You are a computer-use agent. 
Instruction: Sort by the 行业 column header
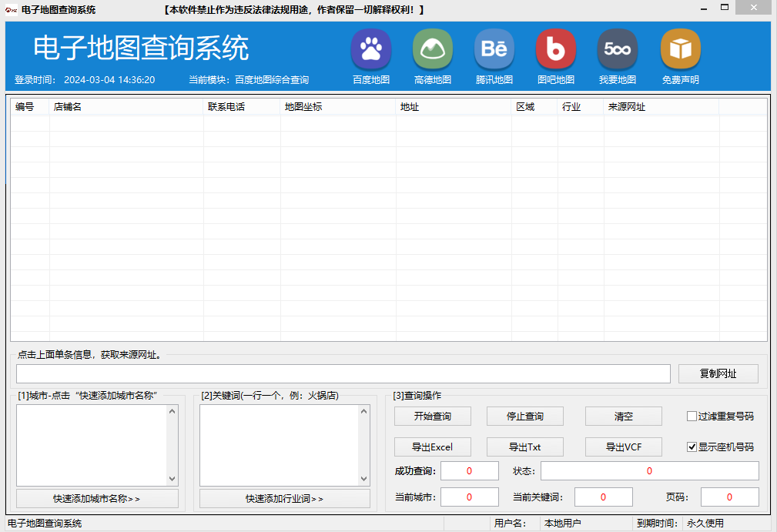(x=581, y=106)
